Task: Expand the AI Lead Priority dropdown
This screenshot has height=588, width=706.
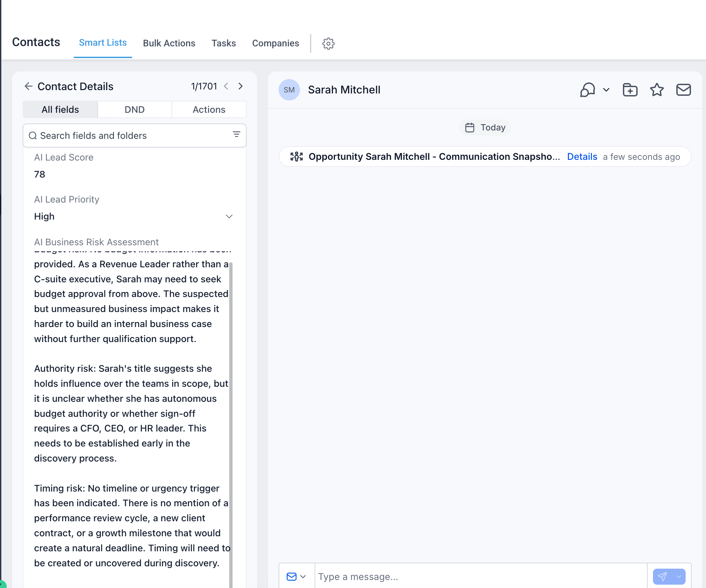Action: [x=229, y=216]
